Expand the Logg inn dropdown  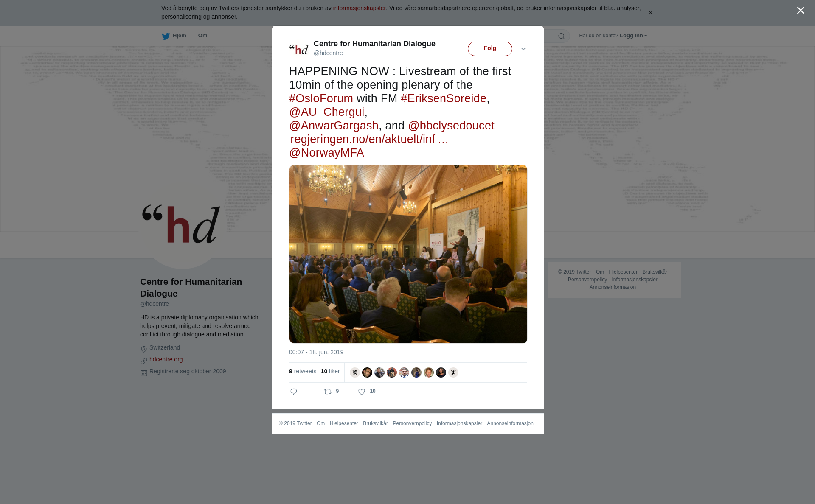pos(633,36)
